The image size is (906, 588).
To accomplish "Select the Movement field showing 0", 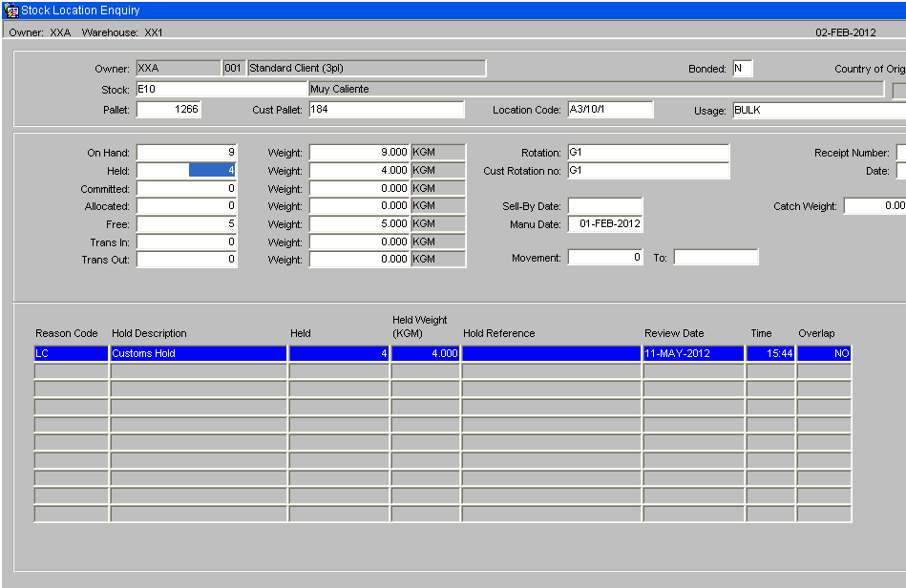I will (x=605, y=258).
